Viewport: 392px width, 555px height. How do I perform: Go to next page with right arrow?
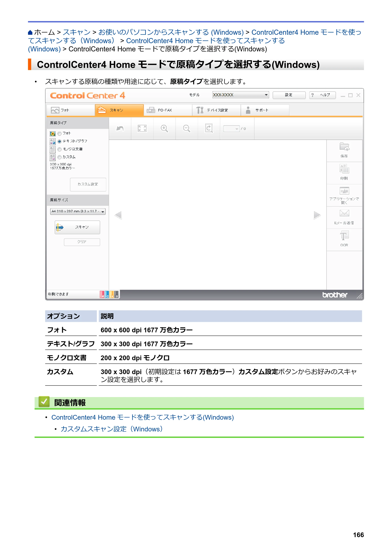317,215
